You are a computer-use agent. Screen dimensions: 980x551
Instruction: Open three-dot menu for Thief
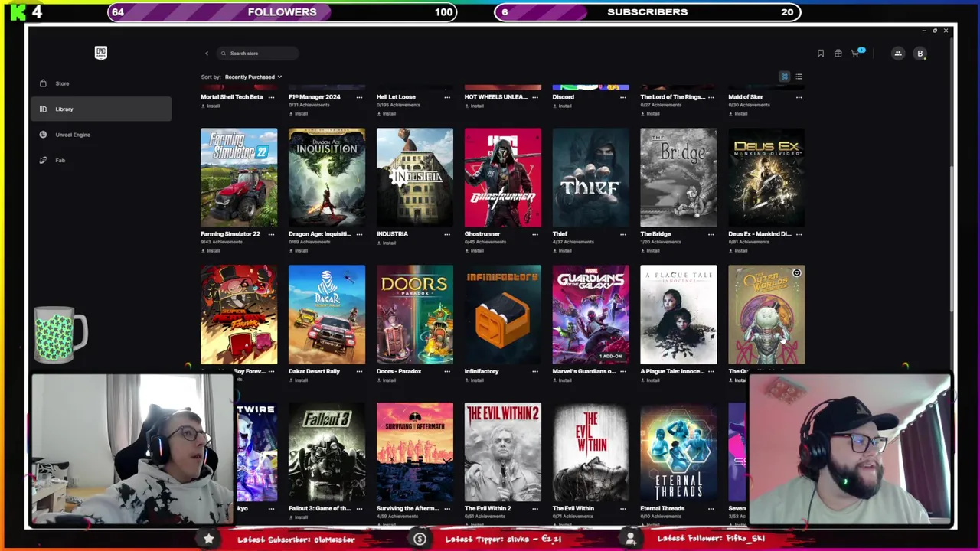(x=623, y=234)
